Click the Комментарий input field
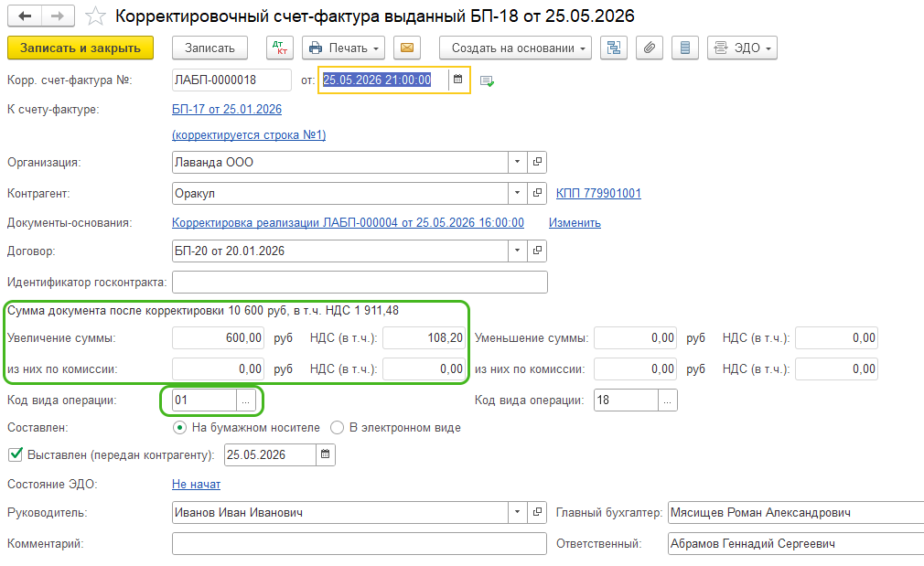The height and width of the screenshot is (566, 924). point(360,544)
